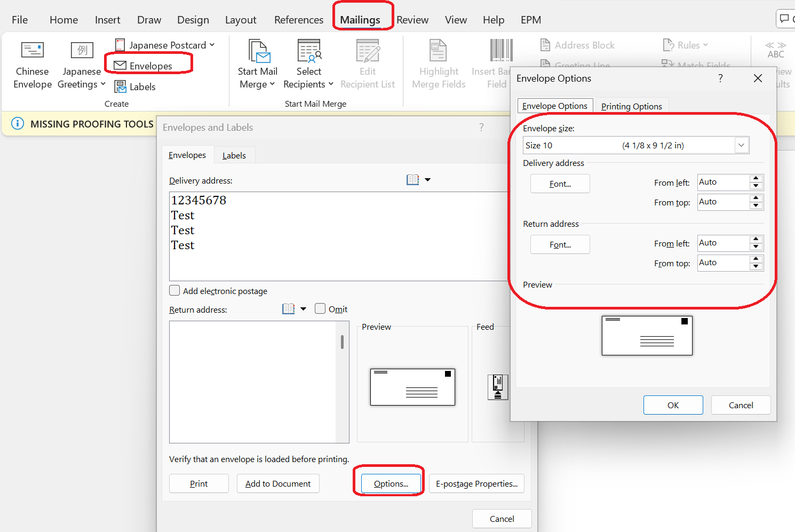The image size is (795, 532).
Task: Click return address book icon
Action: pos(289,309)
